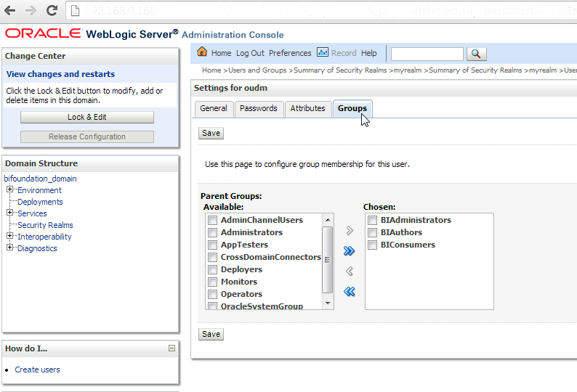Open Interoperability in Domain Structure
The height and width of the screenshot is (392, 577).
(x=44, y=237)
